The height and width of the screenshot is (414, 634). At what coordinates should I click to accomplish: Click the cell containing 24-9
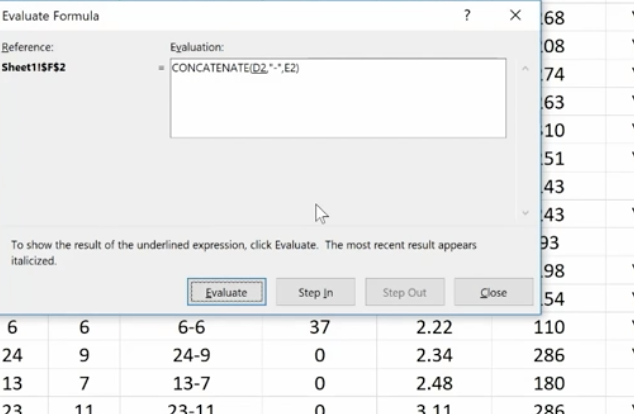[192, 355]
